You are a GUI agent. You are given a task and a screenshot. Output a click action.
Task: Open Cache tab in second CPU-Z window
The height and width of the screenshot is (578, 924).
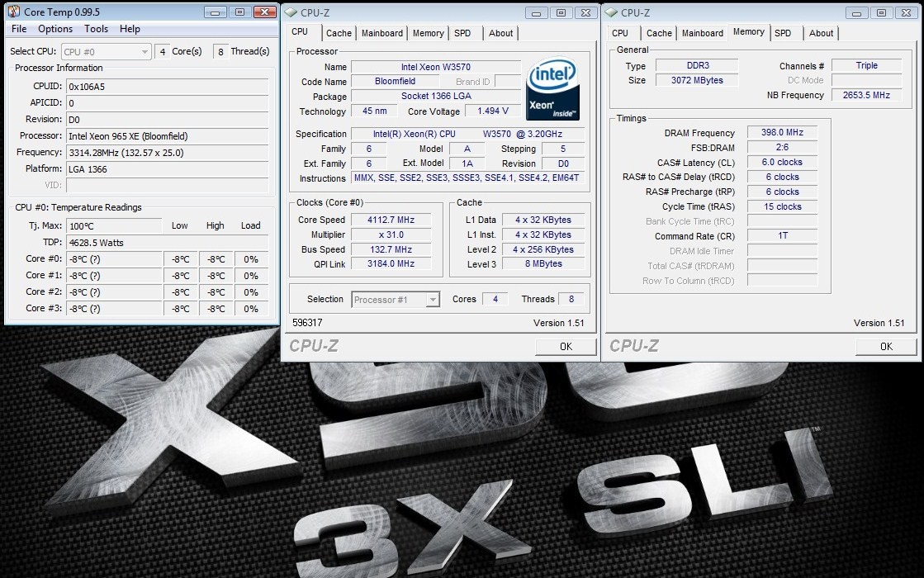coord(659,33)
